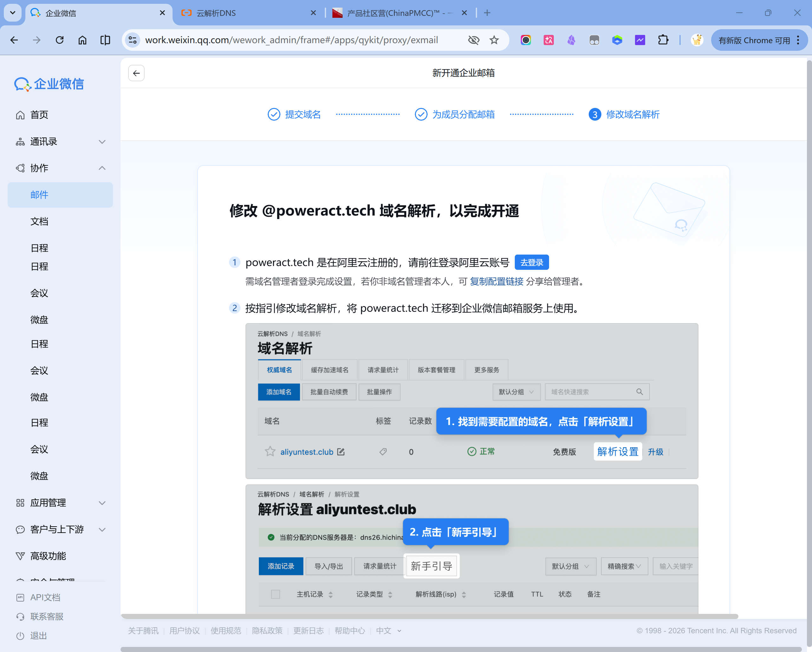Image resolution: width=812 pixels, height=652 pixels.
Task: Click the 退出 logout icon
Action: tap(20, 636)
